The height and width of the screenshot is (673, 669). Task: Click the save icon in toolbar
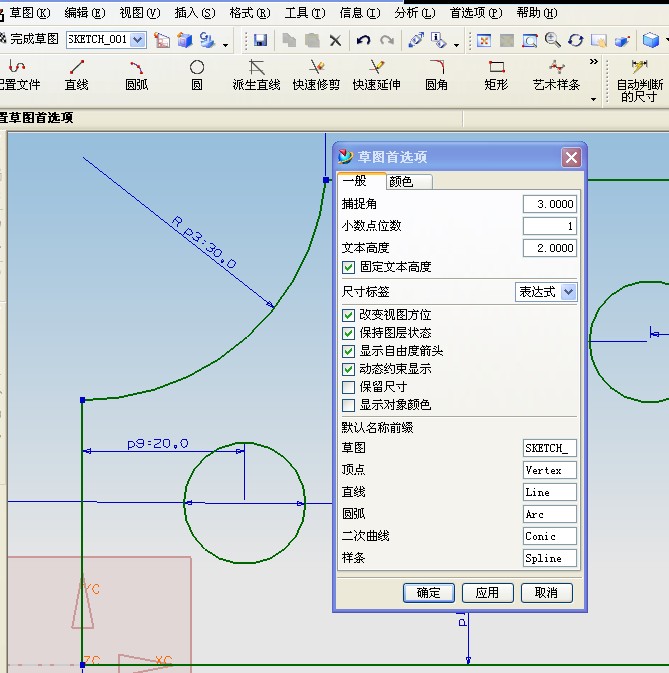click(x=260, y=40)
